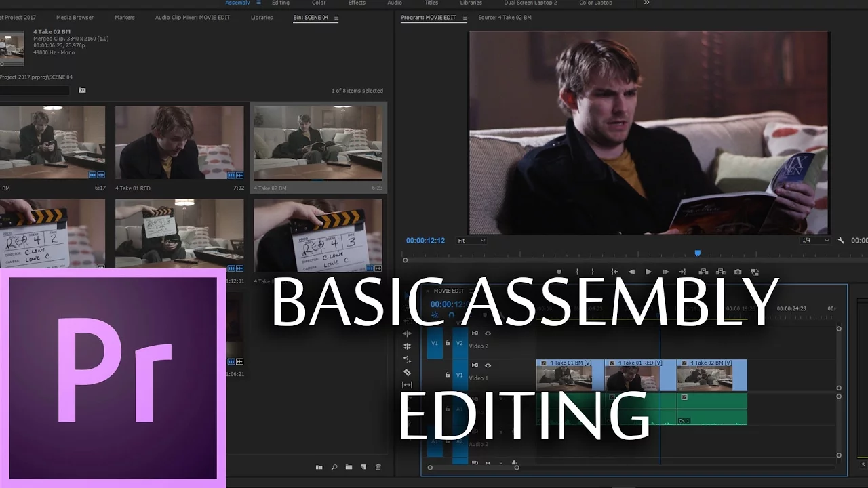This screenshot has height=488, width=868.
Task: Toggle sync lock on Video 2 track
Action: click(x=475, y=333)
